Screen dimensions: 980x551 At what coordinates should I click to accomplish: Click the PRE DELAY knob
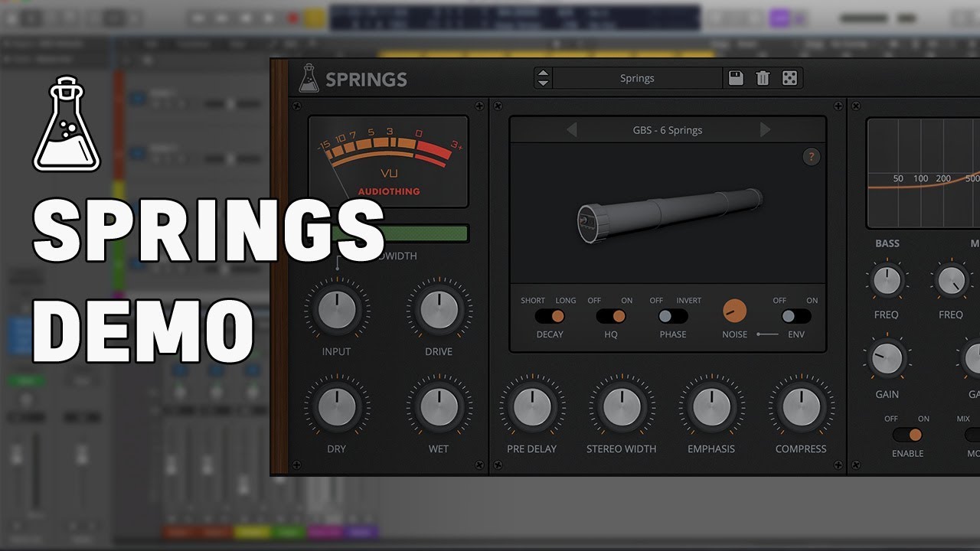[x=532, y=406]
